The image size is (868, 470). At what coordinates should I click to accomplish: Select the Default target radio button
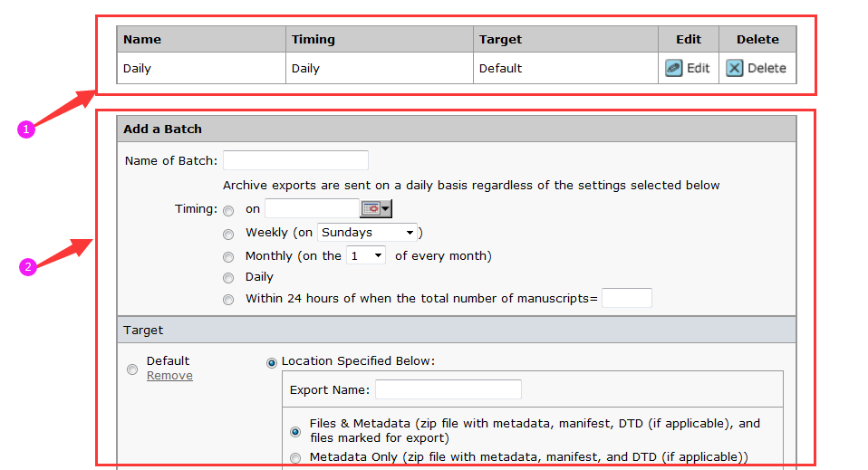132,369
